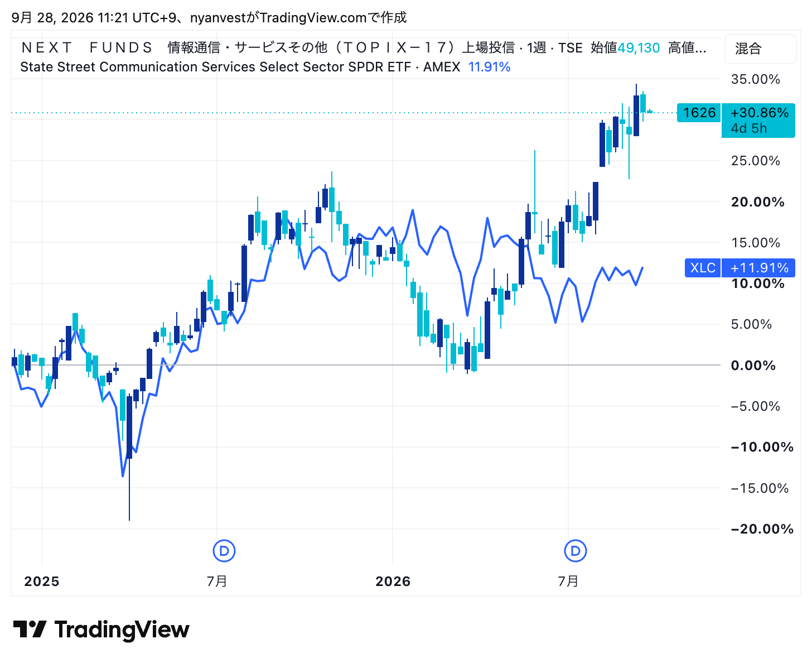Click the 1626 symbol price label
Image resolution: width=812 pixels, height=663 pixels.
click(699, 113)
